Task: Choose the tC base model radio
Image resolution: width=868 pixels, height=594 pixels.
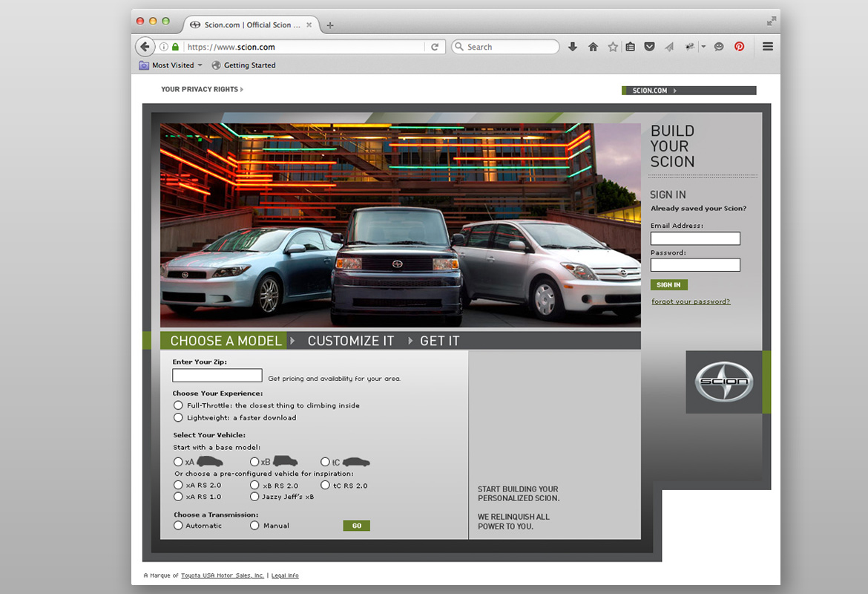Action: coord(326,462)
